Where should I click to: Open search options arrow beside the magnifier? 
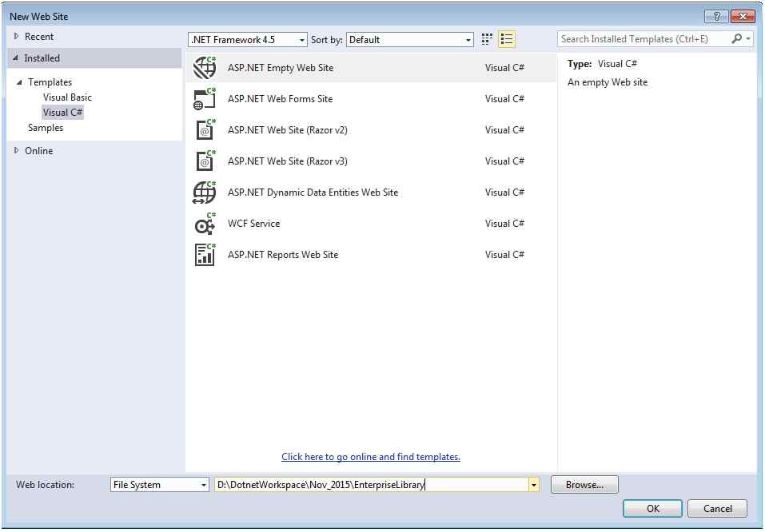[x=748, y=38]
